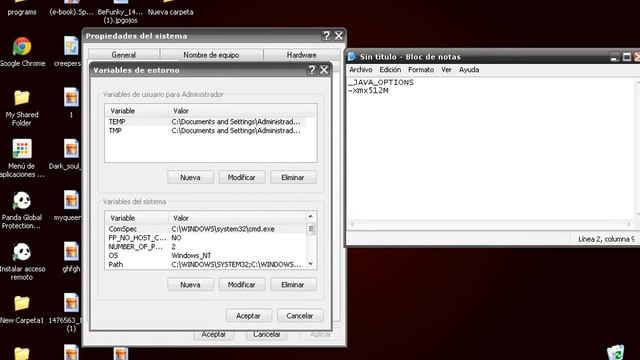Open the creepers file icon
Image resolution: width=640 pixels, height=360 pixels.
tap(71, 46)
